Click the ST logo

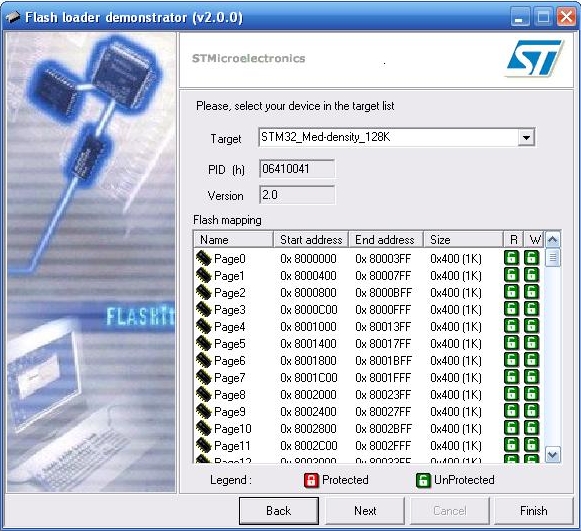coord(535,58)
